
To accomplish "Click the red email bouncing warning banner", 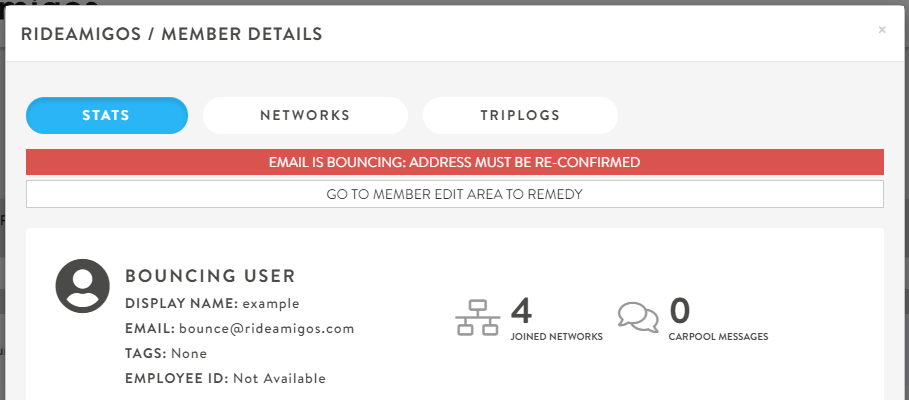I will coord(455,162).
